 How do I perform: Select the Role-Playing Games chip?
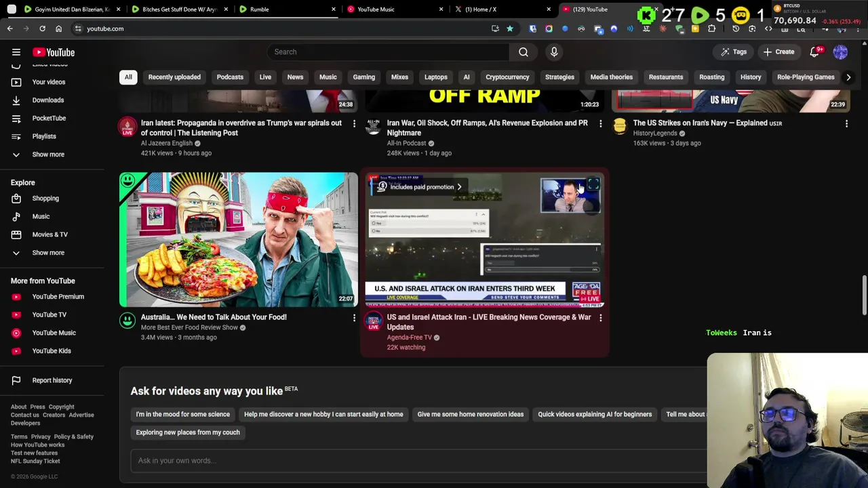click(806, 77)
